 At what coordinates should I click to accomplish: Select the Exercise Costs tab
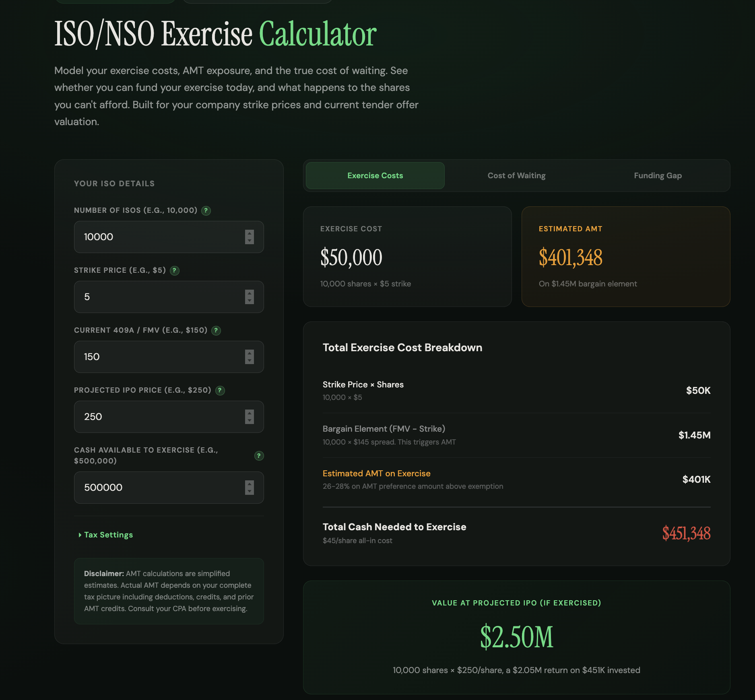[375, 176]
